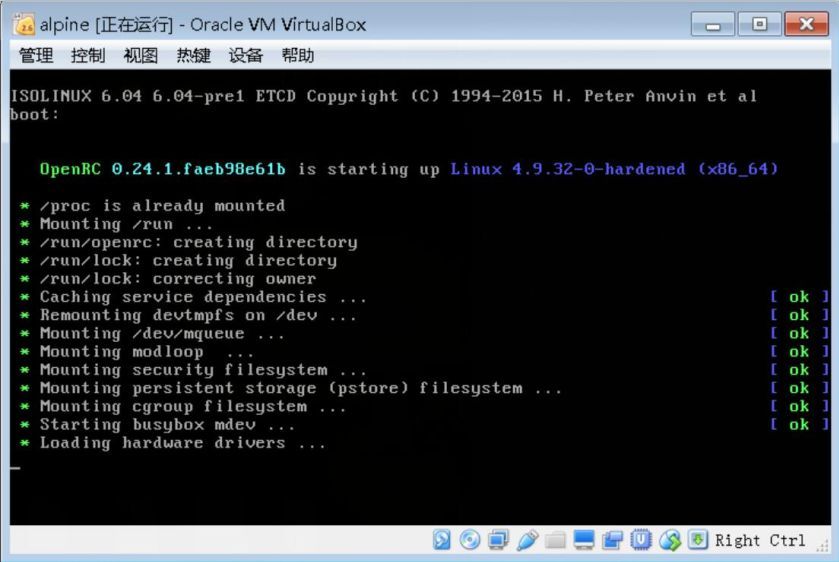839x562 pixels.
Task: Click the 'Right Ctrl' host key label
Action: (760, 541)
